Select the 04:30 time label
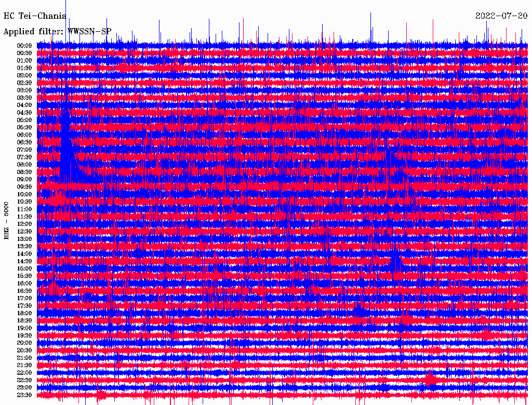Image resolution: width=532 pixels, height=405 pixels. tap(24, 113)
